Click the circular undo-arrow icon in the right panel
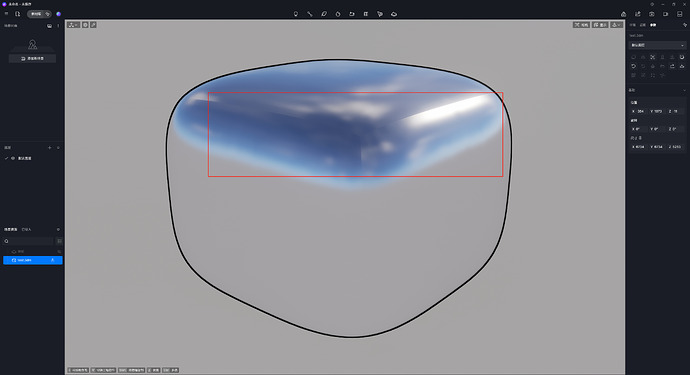690x375 pixels. [x=634, y=66]
